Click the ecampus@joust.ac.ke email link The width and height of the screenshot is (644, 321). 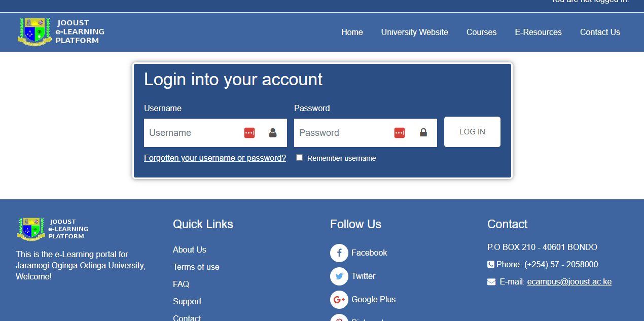point(569,281)
